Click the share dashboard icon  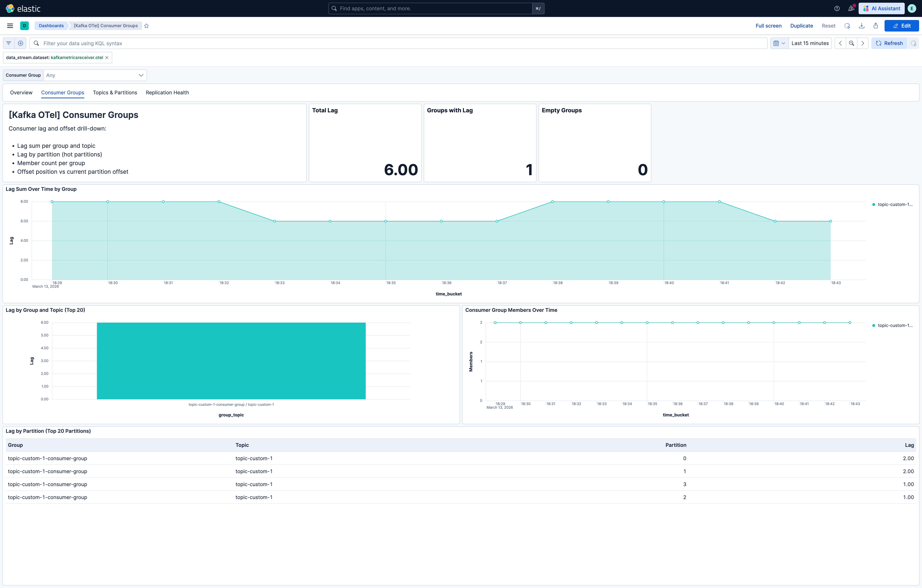(876, 26)
